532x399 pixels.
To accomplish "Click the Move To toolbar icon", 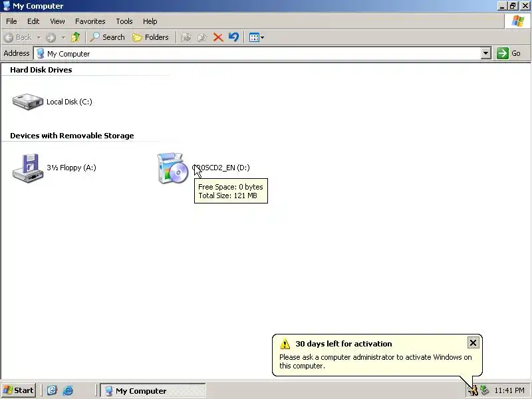I will point(186,37).
